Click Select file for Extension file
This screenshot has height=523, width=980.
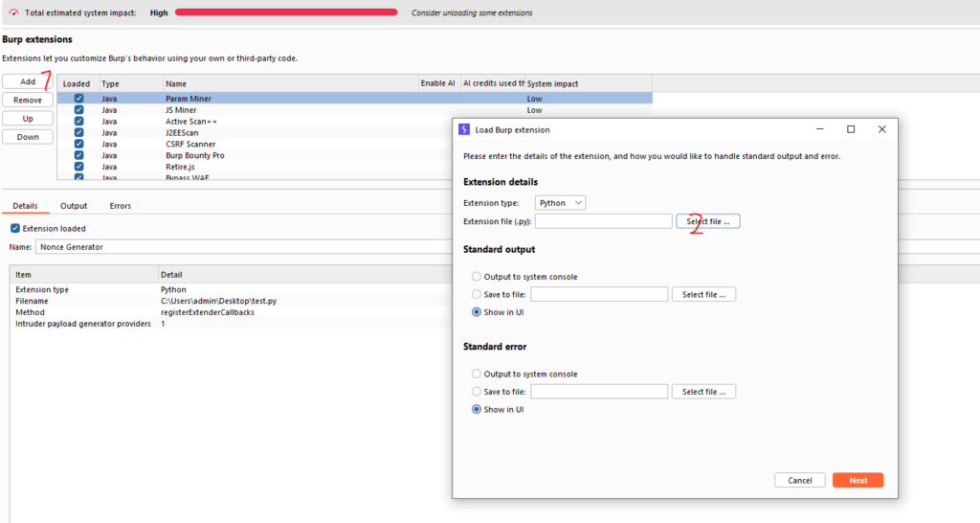pos(707,221)
